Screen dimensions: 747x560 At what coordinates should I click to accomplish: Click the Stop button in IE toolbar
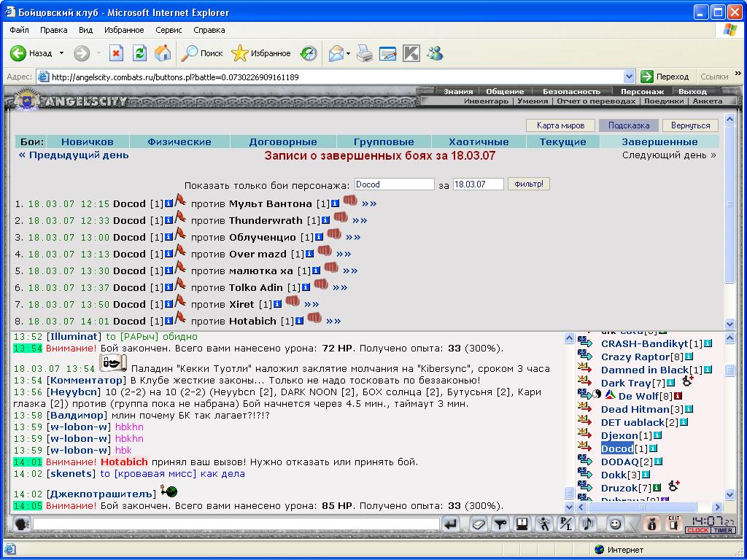tap(116, 53)
